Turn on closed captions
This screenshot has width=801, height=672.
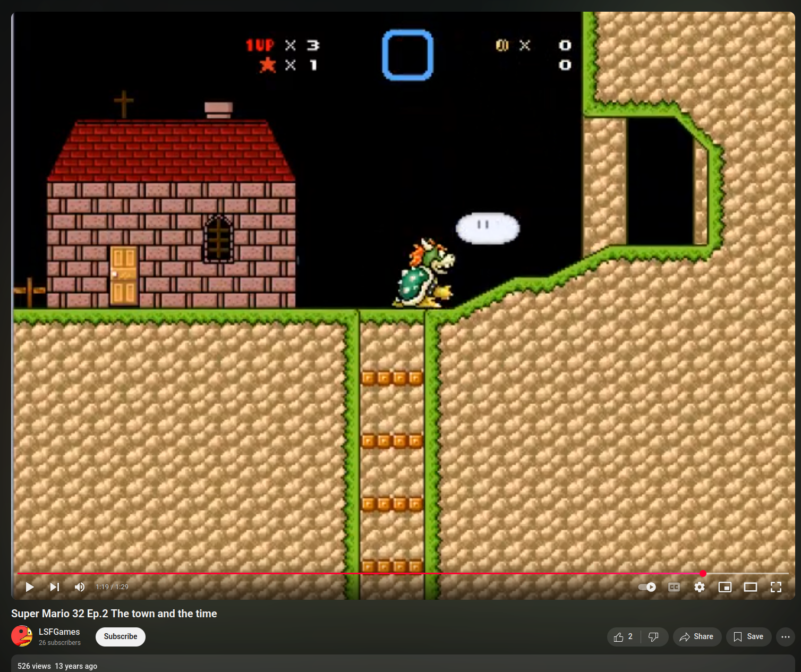pos(674,587)
